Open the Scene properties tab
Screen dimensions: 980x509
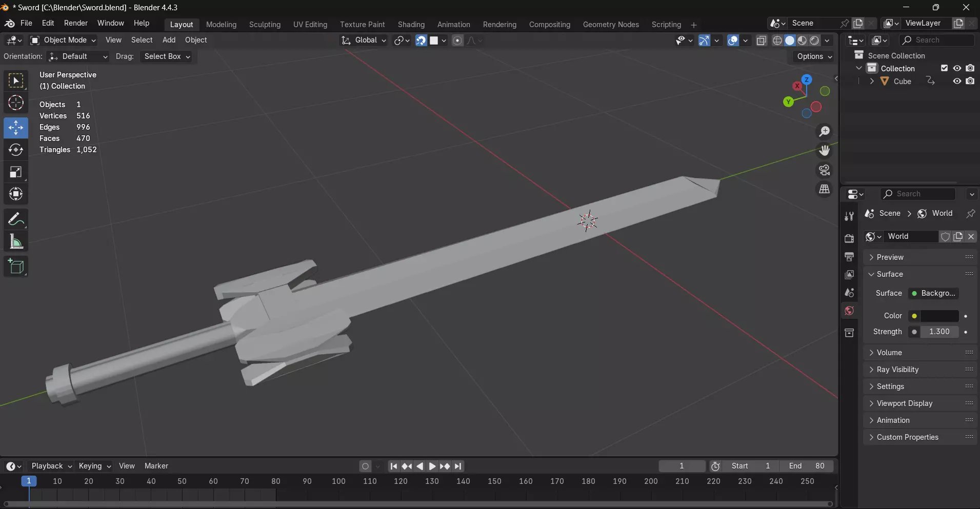click(849, 293)
